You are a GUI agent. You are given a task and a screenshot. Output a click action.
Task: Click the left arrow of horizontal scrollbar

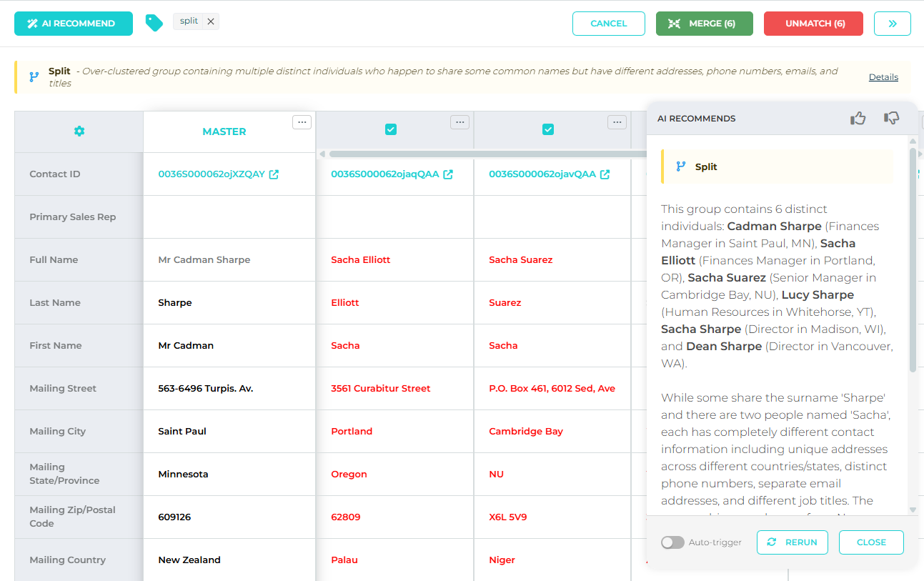click(x=322, y=154)
